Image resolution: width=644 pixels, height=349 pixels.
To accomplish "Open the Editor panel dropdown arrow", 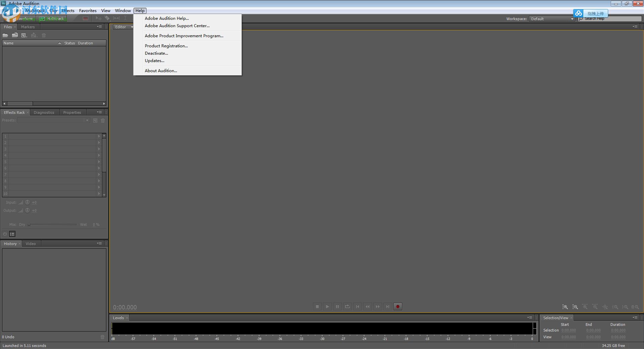I will 131,27.
